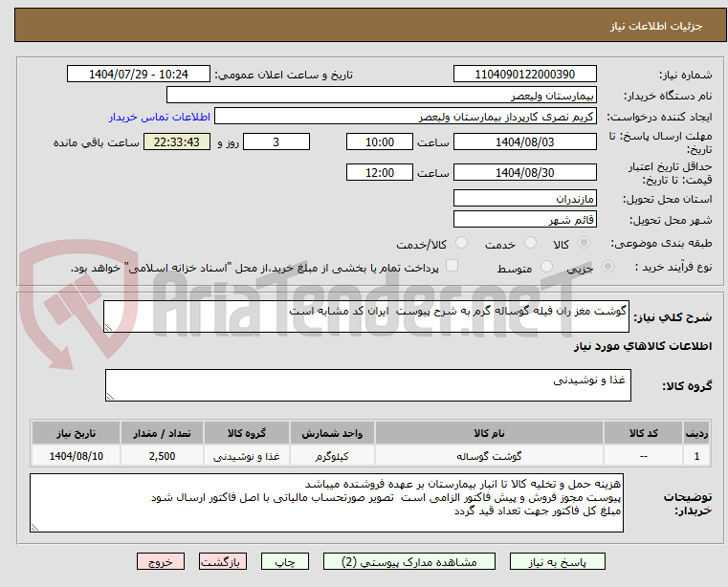Click the اطلاعات کالاهای مورد نیاز heading

tap(643, 346)
